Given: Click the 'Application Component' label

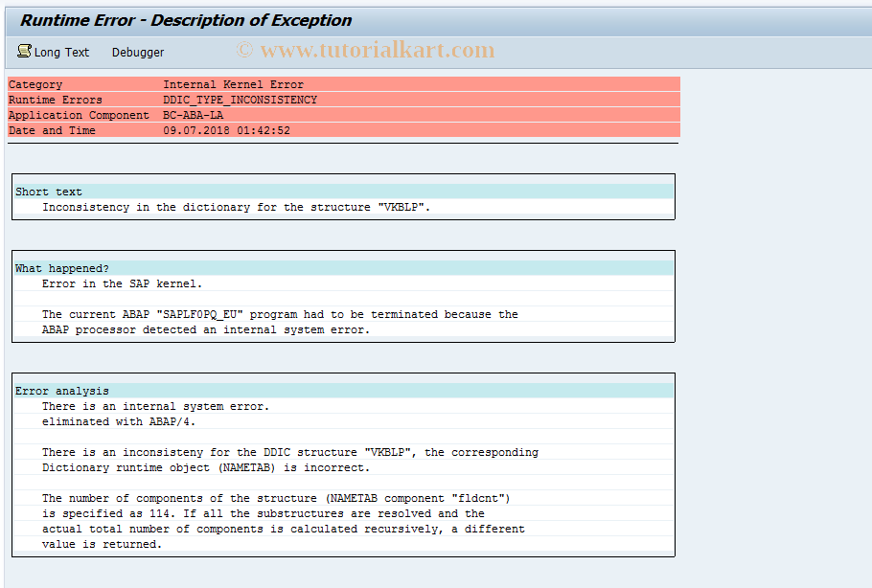Looking at the screenshot, I should 79,115.
